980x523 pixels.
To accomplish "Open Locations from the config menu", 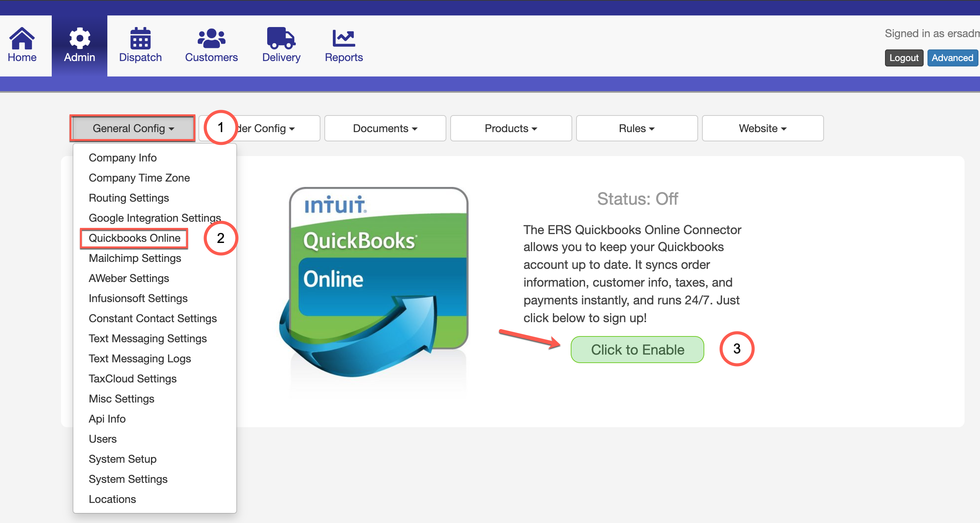I will coord(112,499).
